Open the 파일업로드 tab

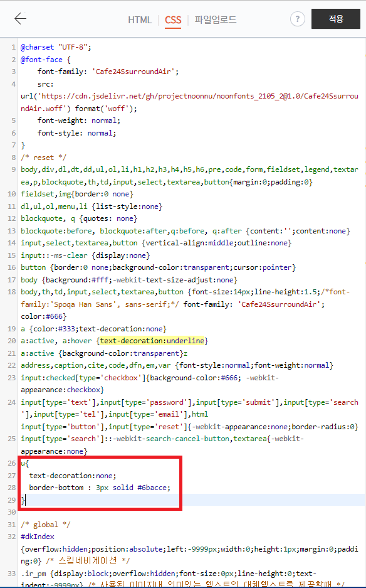pyautogui.click(x=216, y=19)
